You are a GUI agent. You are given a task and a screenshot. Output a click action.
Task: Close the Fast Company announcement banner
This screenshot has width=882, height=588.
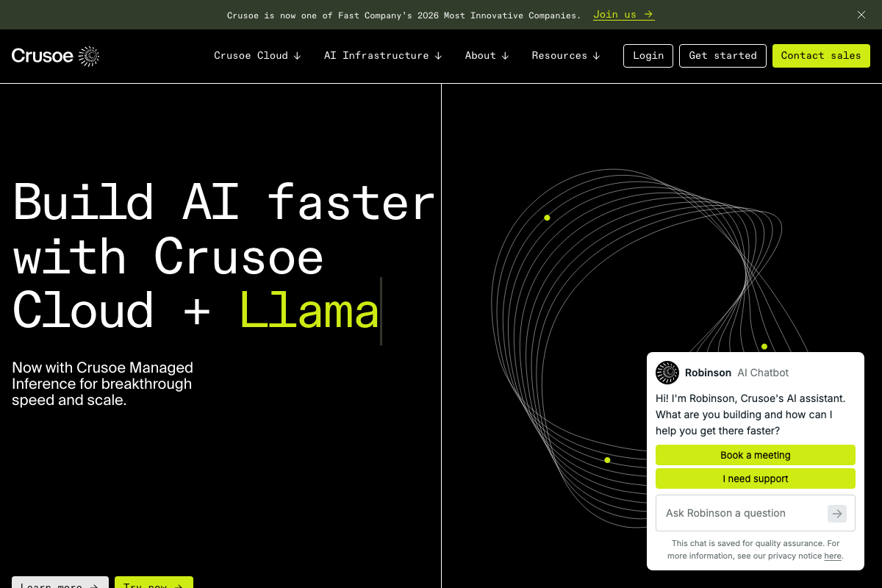pos(861,15)
